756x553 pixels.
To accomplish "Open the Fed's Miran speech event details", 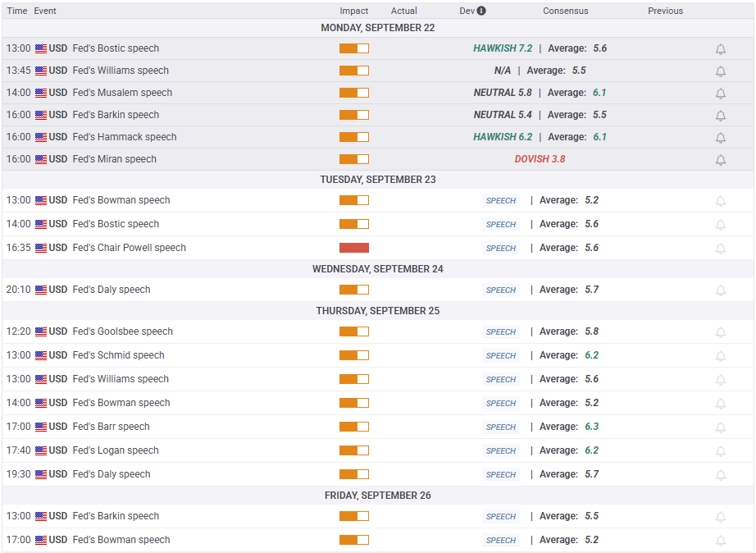I will tap(114, 159).
